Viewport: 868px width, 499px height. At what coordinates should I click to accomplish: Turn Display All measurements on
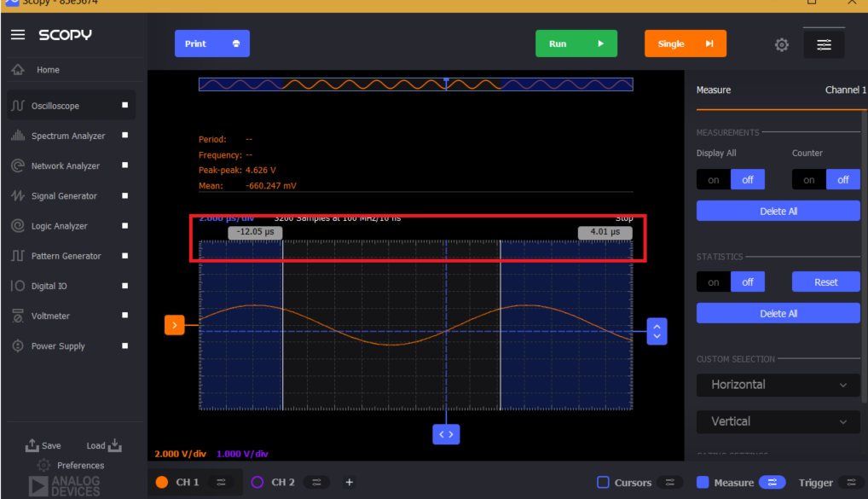pyautogui.click(x=714, y=179)
